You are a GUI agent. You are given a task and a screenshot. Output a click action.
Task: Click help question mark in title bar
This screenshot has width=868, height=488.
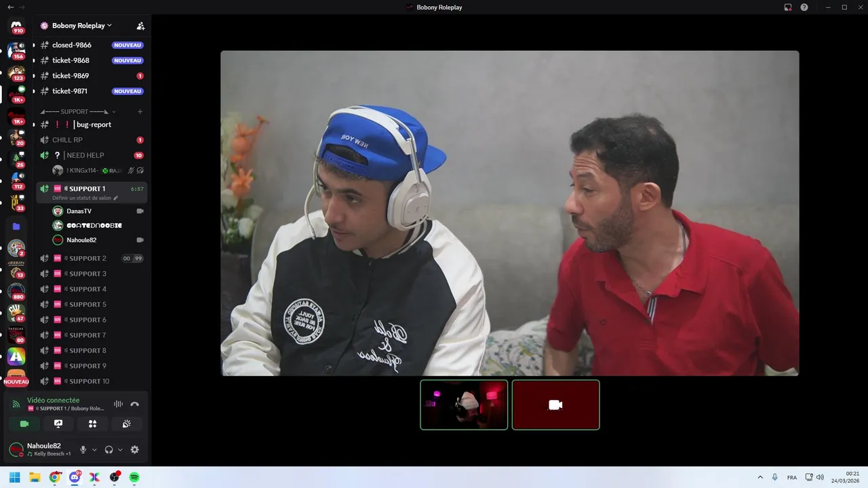click(x=804, y=7)
